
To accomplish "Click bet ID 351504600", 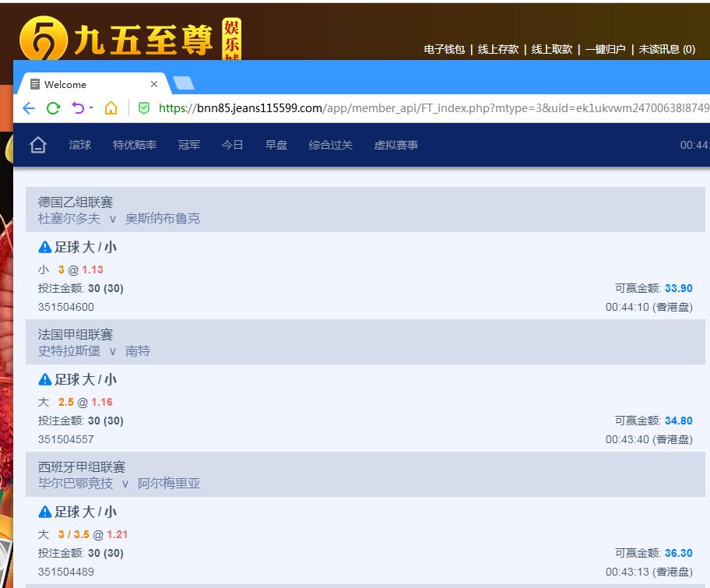I will [66, 307].
